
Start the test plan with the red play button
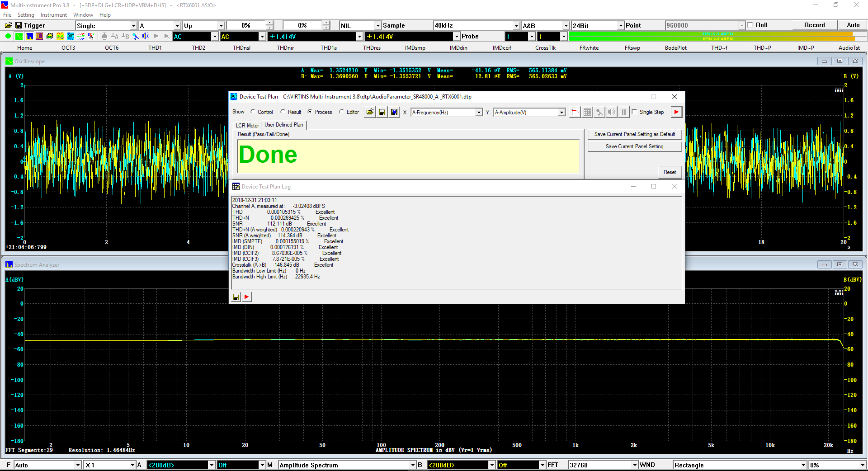coord(676,112)
